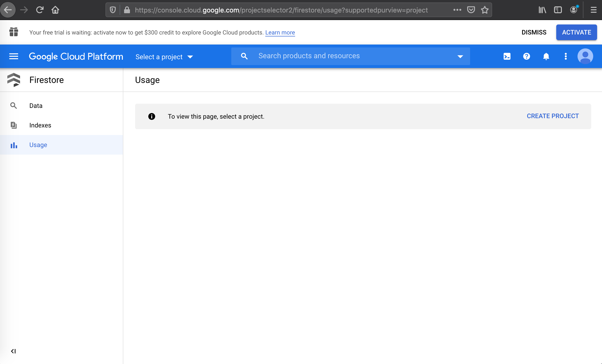Click the ACTIVATE button
The width and height of the screenshot is (602, 364).
(x=576, y=32)
